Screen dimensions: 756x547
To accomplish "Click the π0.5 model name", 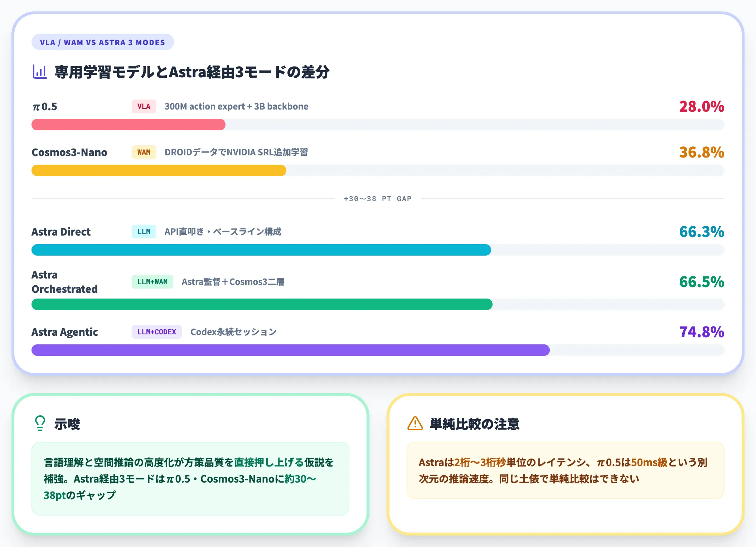I will point(45,107).
